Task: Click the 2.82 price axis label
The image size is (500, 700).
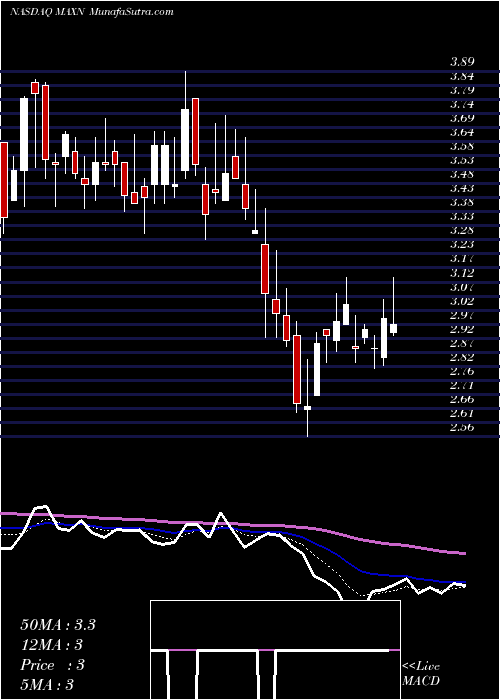Action: [x=462, y=357]
